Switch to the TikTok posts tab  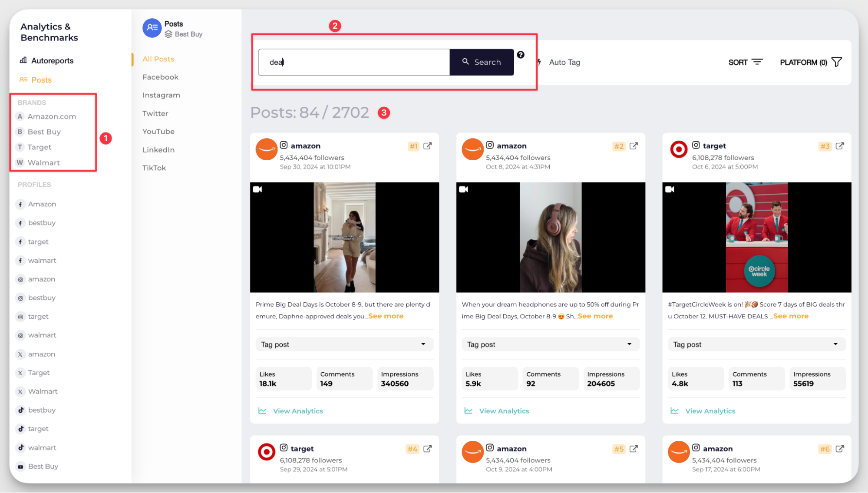[154, 168]
